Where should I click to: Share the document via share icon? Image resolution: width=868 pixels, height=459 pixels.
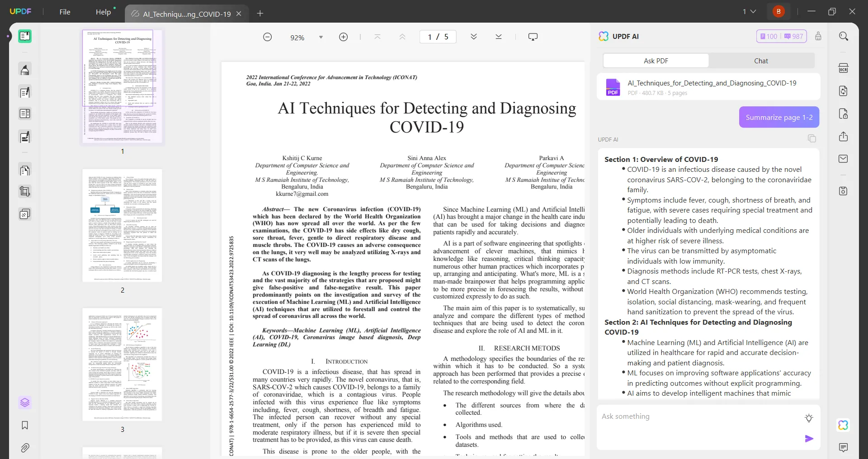pos(844,137)
